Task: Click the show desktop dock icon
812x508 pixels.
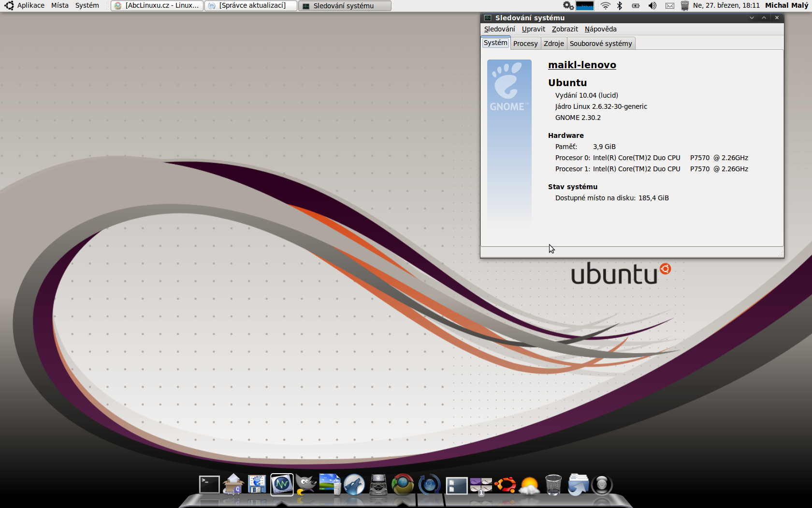Action: click(457, 485)
